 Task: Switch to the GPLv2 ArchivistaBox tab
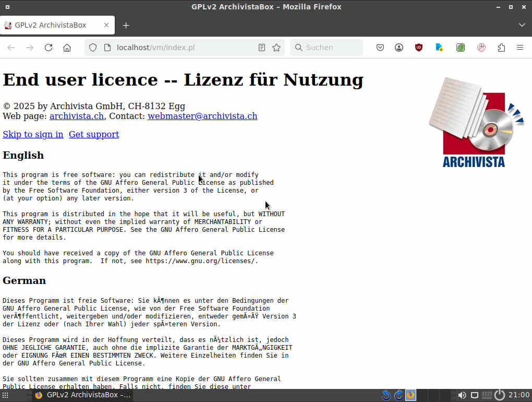tap(51, 25)
